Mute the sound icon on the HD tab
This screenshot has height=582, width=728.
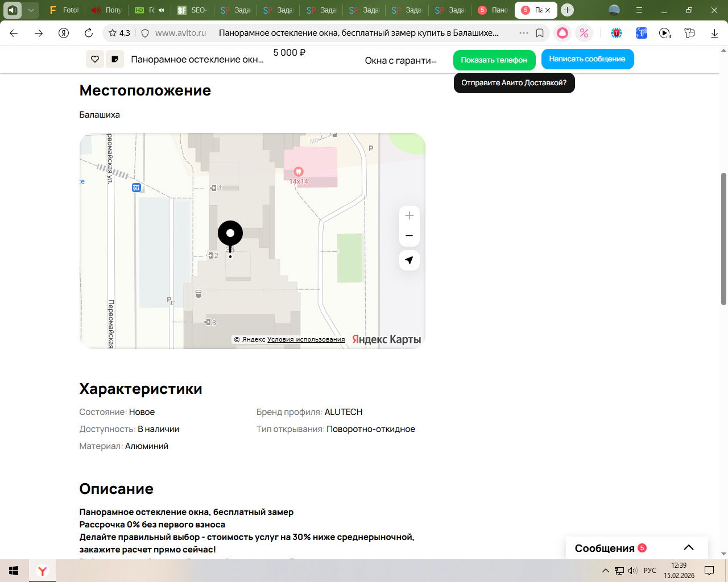coord(162,10)
